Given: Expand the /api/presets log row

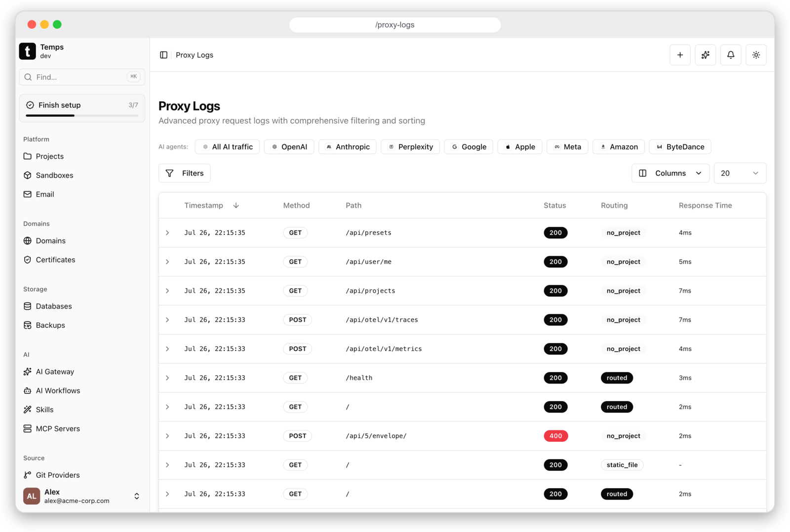Looking at the screenshot, I should (x=167, y=232).
